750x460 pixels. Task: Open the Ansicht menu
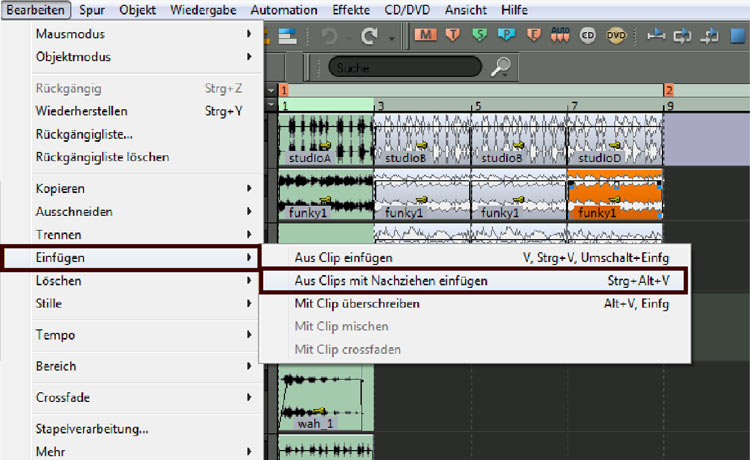(465, 10)
